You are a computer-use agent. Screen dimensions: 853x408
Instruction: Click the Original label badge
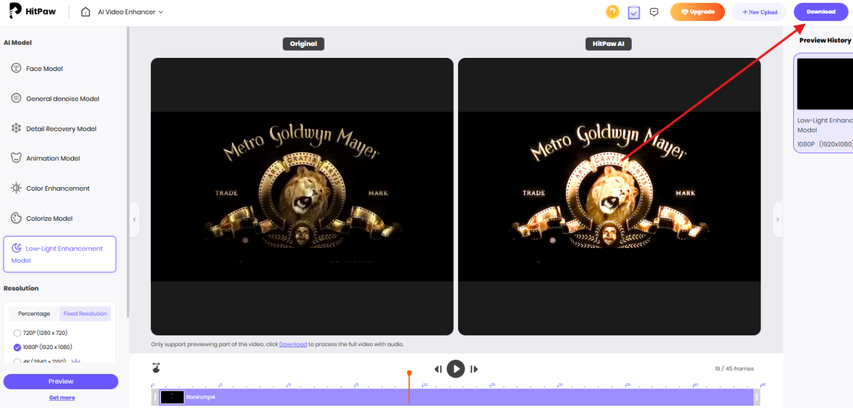pos(304,44)
